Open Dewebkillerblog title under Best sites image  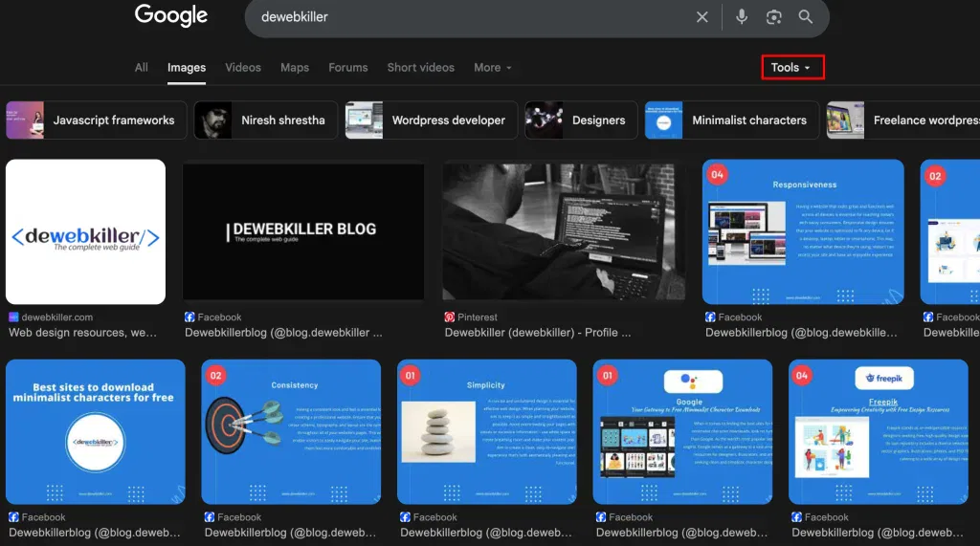point(95,533)
